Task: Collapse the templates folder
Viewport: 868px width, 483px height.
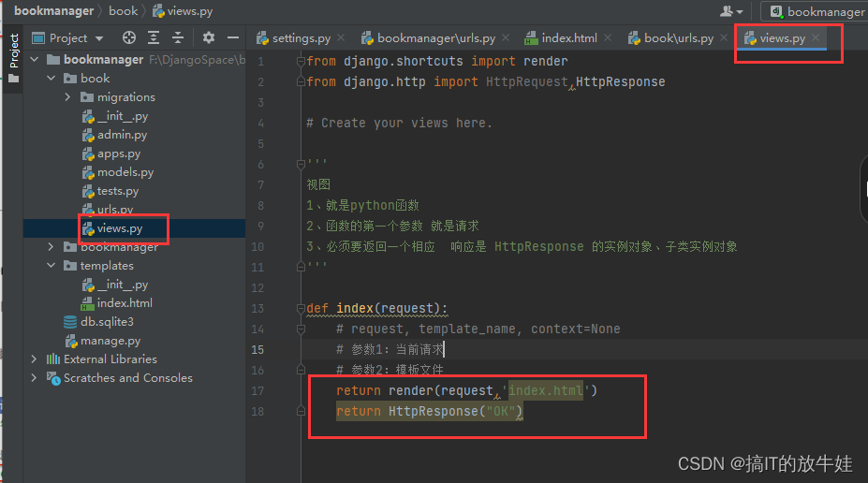Action: (51, 266)
